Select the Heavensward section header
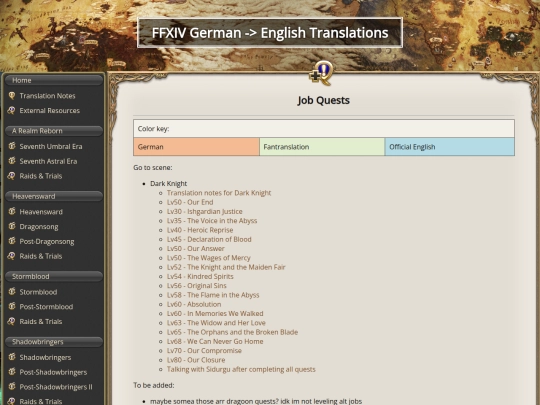This screenshot has height=405, width=540. point(54,196)
